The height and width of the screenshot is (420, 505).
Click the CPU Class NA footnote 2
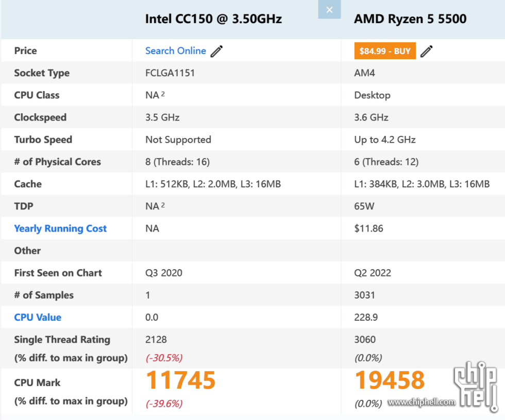[163, 94]
